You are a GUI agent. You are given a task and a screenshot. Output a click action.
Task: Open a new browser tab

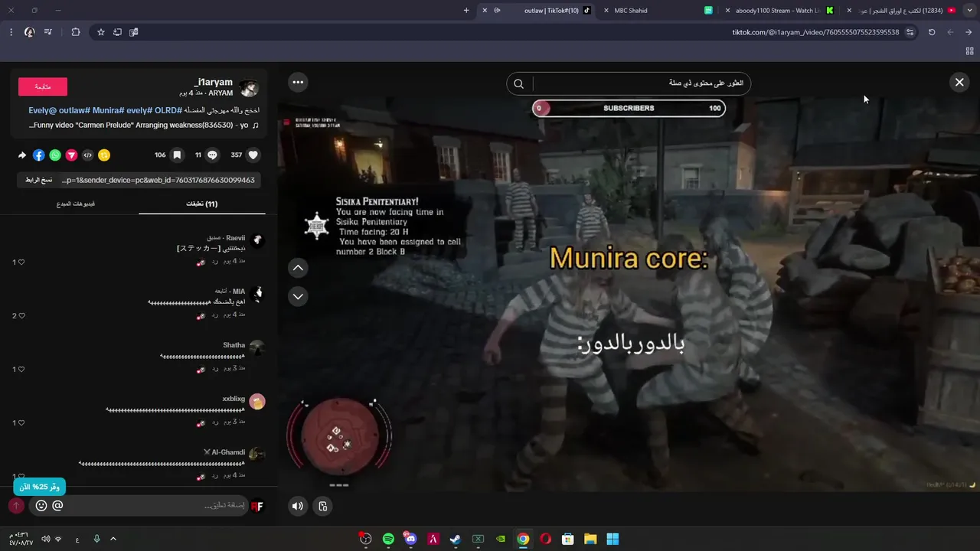[466, 11]
